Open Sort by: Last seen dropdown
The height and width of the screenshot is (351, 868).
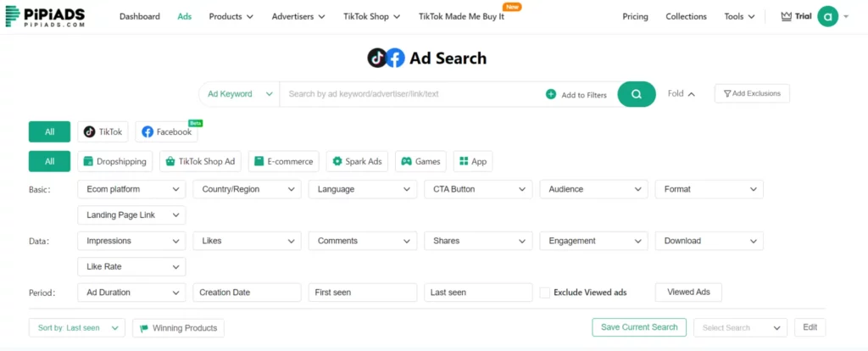(77, 328)
